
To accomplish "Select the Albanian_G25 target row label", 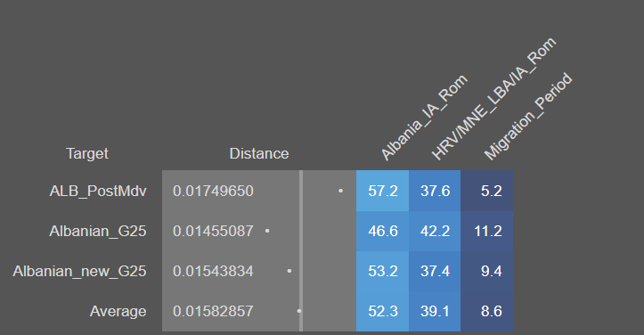I will coord(98,231).
